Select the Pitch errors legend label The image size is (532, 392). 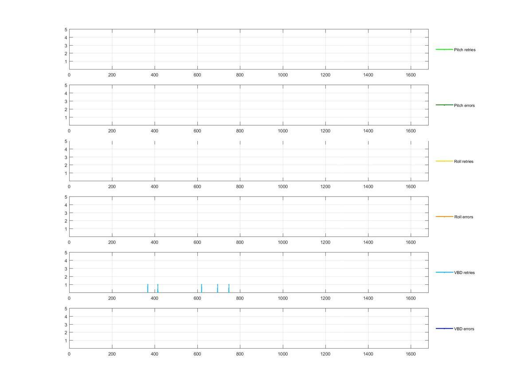point(464,105)
